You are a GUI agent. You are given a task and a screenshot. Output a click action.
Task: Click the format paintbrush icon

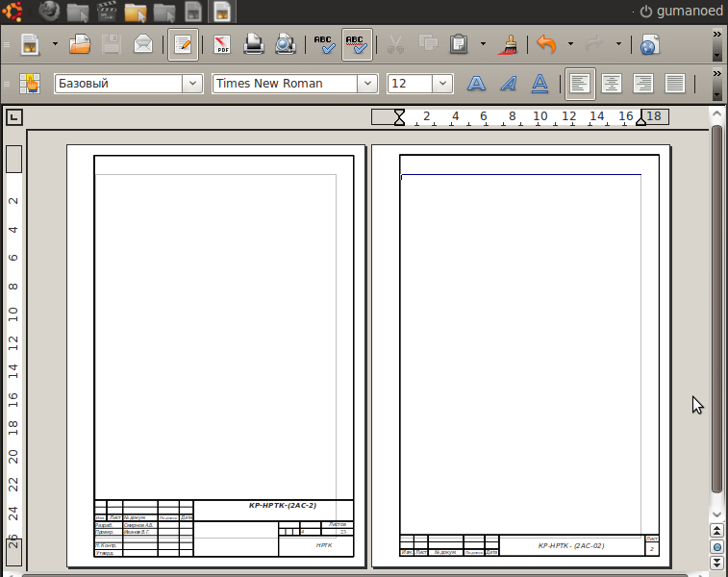coord(512,44)
